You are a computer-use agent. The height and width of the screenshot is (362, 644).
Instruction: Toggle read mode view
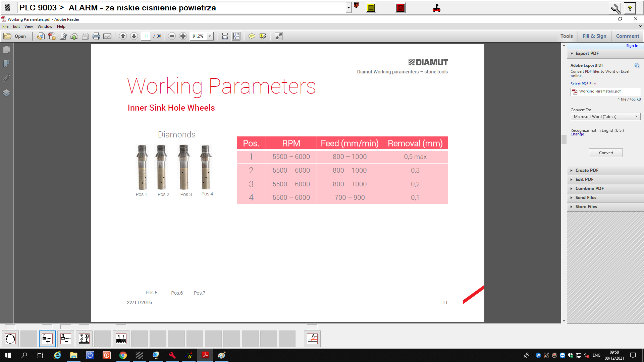[279, 36]
